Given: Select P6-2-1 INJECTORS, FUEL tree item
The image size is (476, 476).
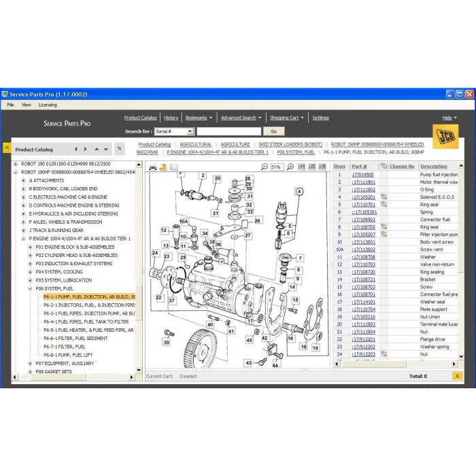Looking at the screenshot, I should click(89, 305).
